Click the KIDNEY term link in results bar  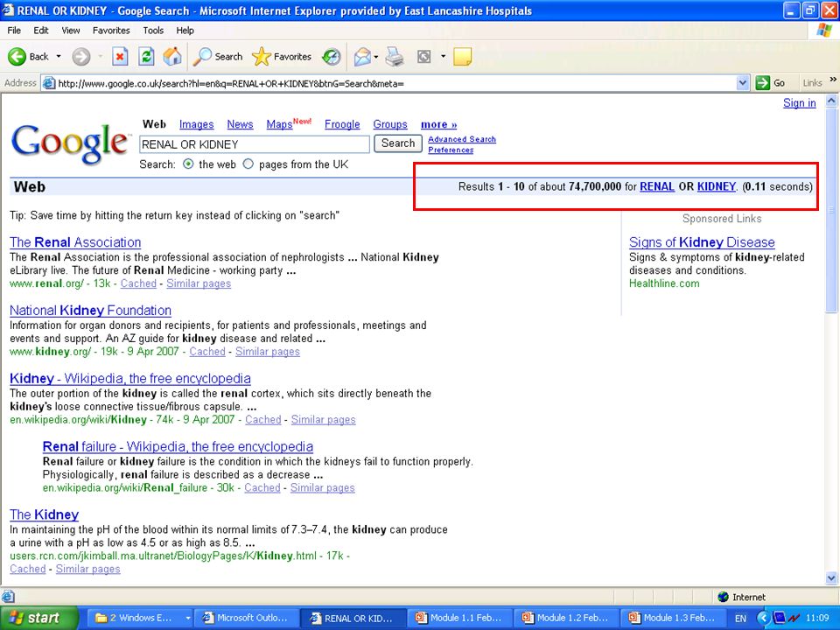click(717, 186)
